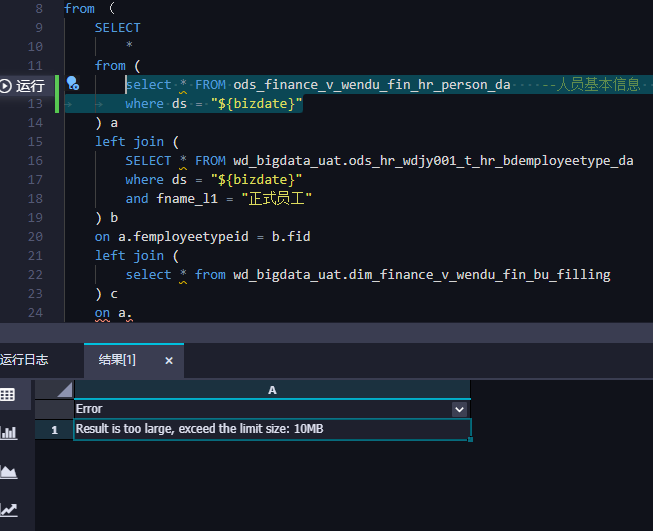The height and width of the screenshot is (531, 653).
Task: Click the 运行 run button in gutter
Action: coord(23,86)
